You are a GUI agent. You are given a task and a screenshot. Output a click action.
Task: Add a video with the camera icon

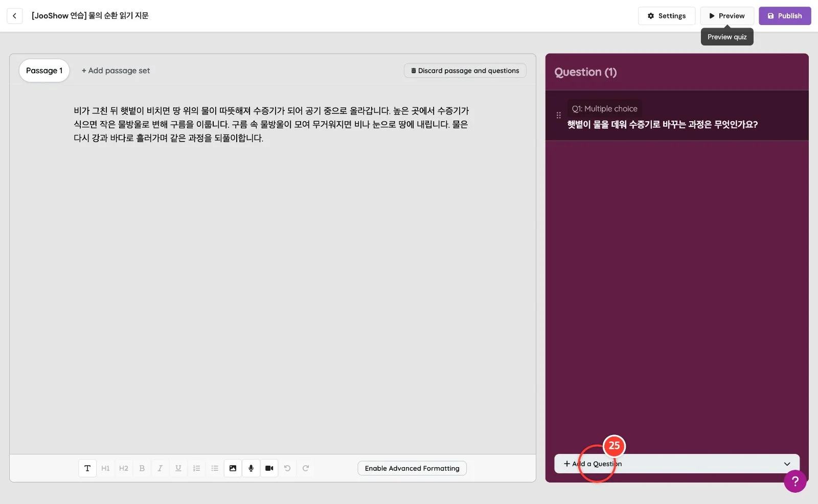[269, 468]
